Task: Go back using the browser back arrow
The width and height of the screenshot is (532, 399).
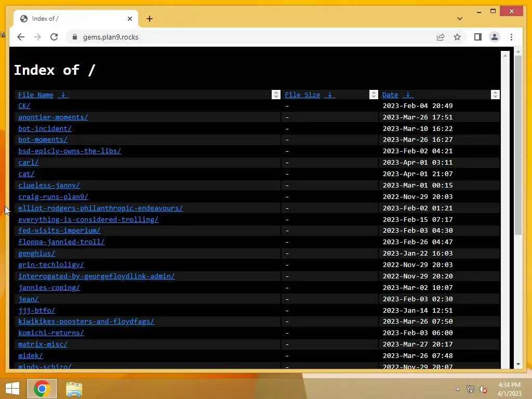Action: 21,37
